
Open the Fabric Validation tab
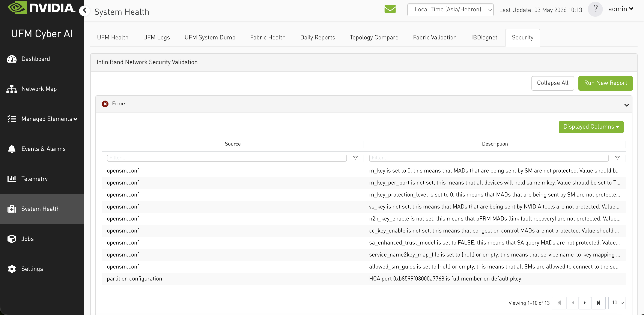coord(435,37)
